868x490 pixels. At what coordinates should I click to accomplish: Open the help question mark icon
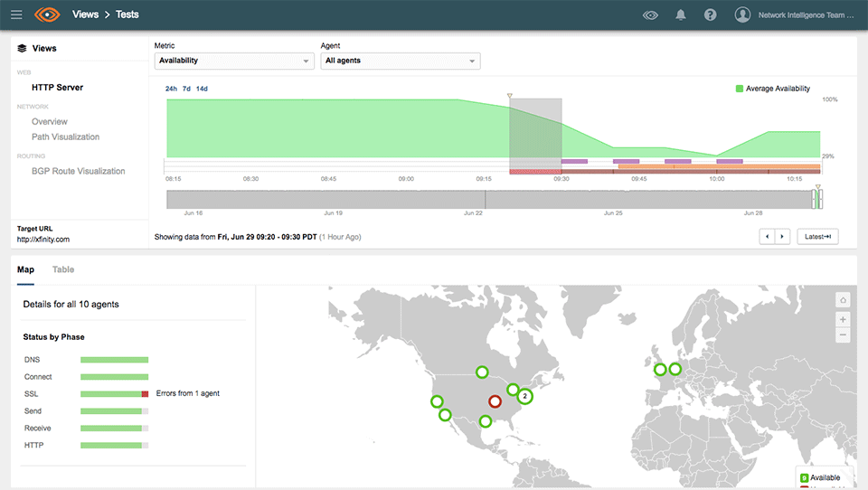pos(711,14)
